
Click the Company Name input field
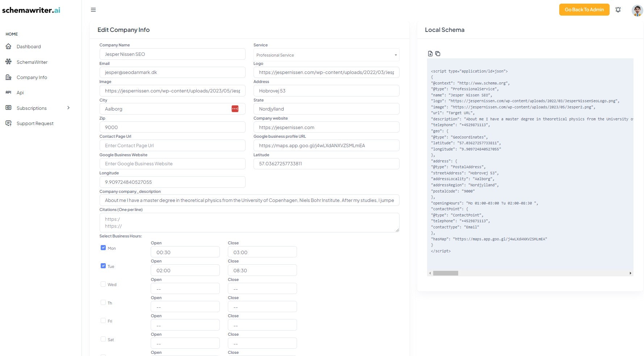point(172,54)
